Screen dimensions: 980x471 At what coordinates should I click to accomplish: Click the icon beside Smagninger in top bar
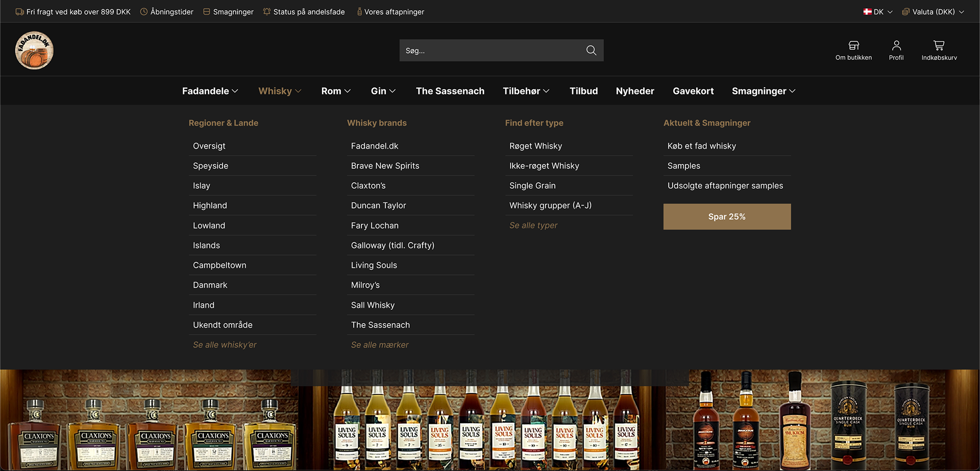(207, 12)
